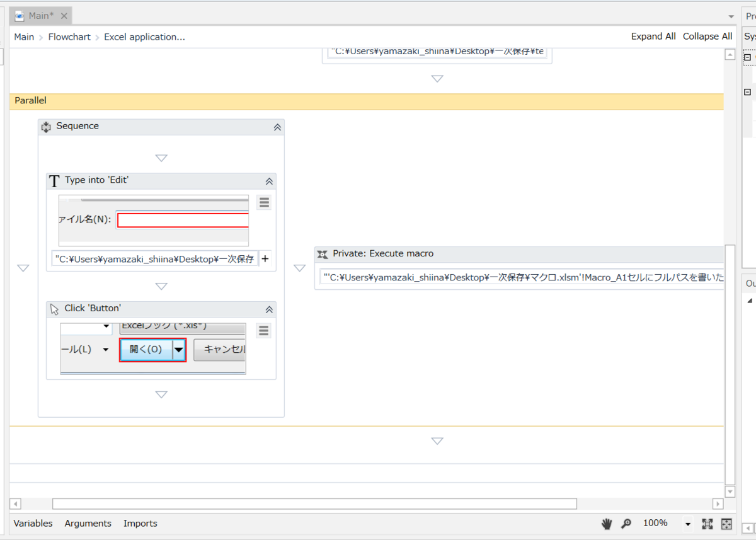Image resolution: width=756 pixels, height=540 pixels.
Task: Collapse the Type into 'Edit' activity
Action: (269, 181)
